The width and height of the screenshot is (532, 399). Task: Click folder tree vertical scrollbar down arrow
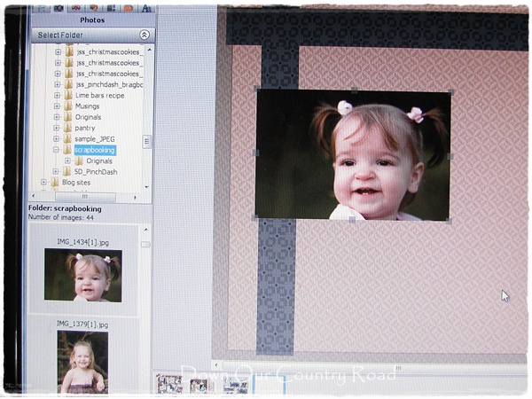pos(147,187)
